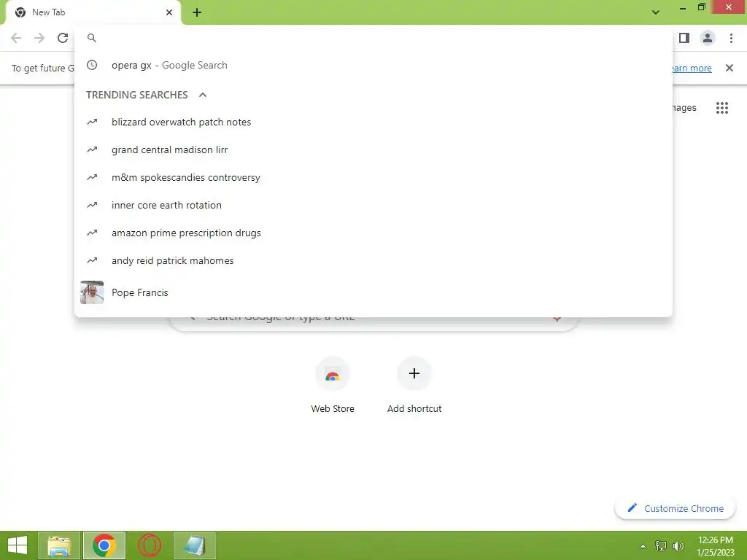The image size is (747, 560).
Task: Click the Learn more link
Action: [692, 68]
